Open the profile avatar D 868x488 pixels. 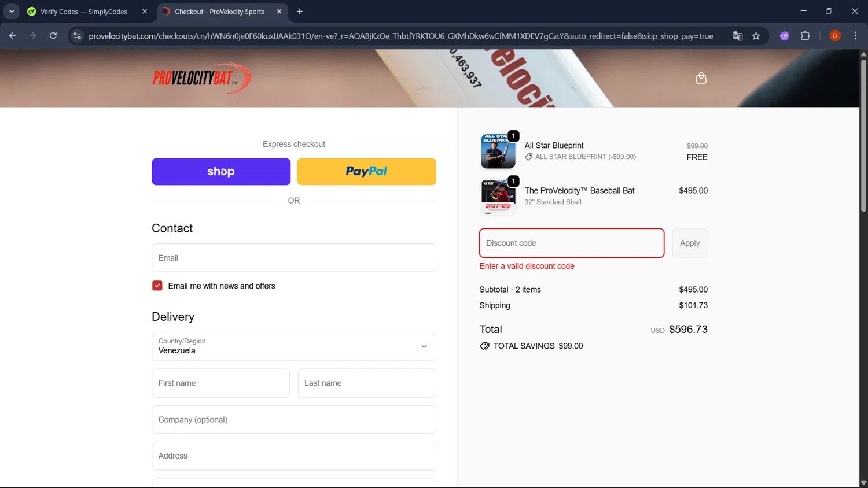point(835,36)
